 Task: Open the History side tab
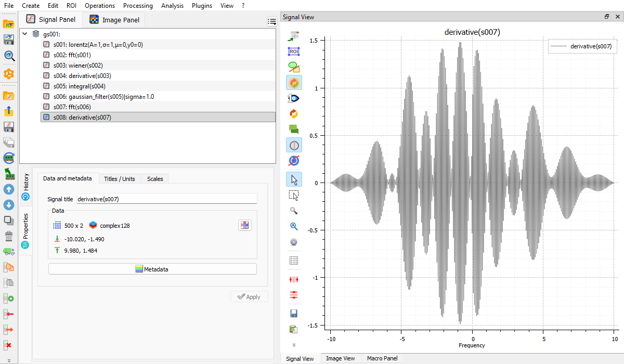coord(25,188)
